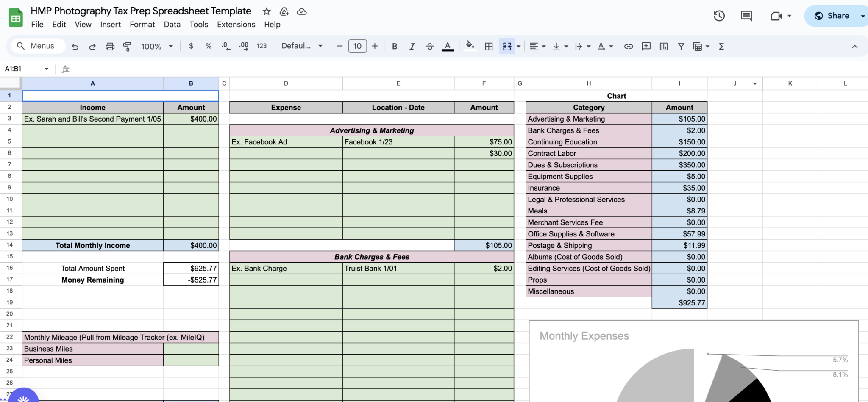The height and width of the screenshot is (402, 868).
Task: Open the Extensions menu
Action: (x=236, y=24)
